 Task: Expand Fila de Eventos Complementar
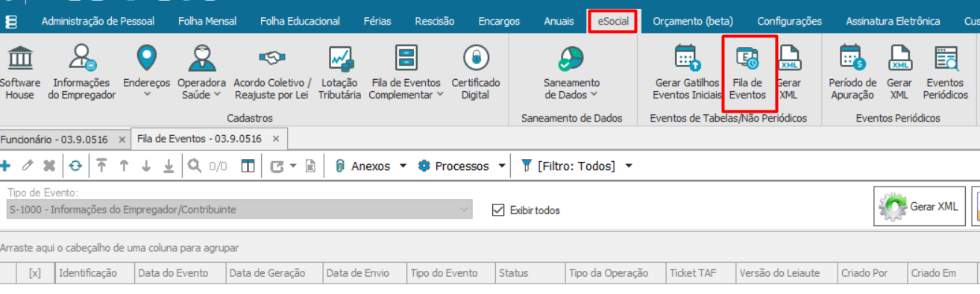[x=406, y=73]
